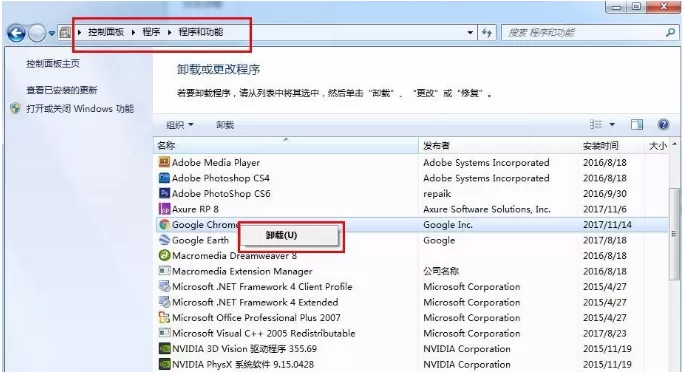Click the Macromedia Dreamweaver 8 icon
Viewport: 685px width, 374px height.
tap(164, 255)
